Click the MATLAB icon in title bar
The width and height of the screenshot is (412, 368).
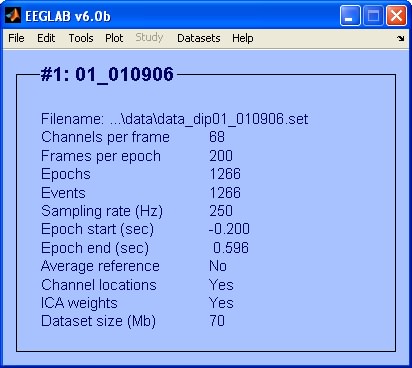pos(13,15)
